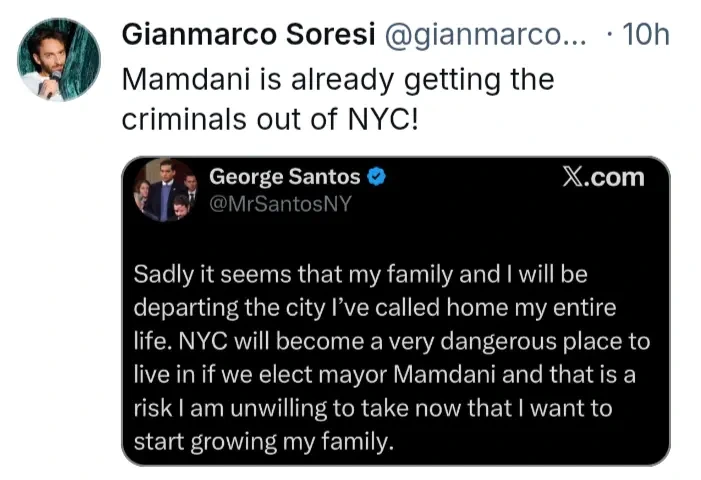The image size is (701, 480).
Task: Click the blue verified badge next to George Santos
Action: [x=378, y=177]
